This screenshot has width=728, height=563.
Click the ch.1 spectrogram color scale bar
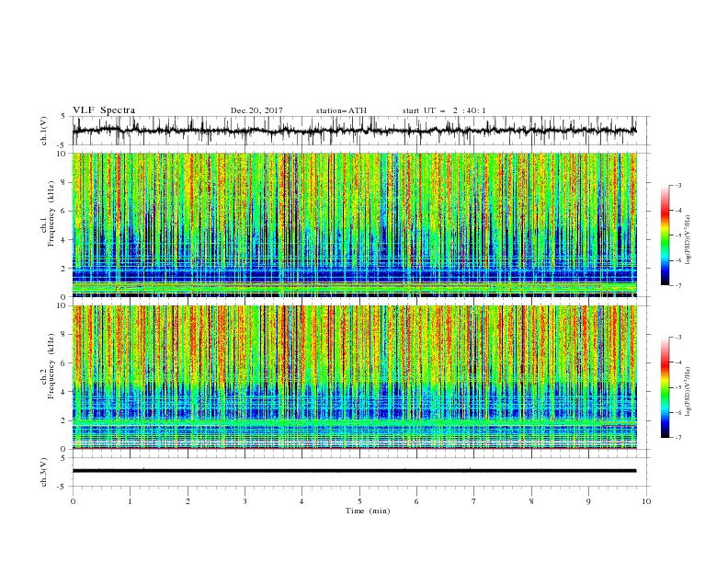click(x=665, y=236)
